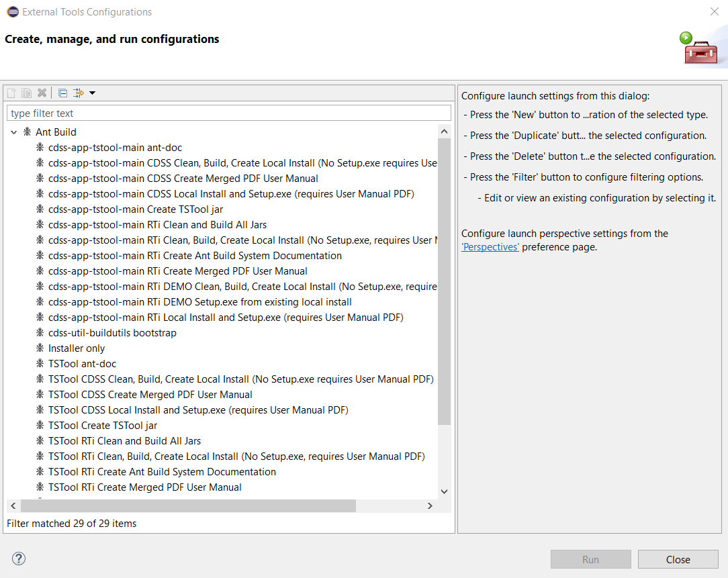
Task: Click the horizontal scrollbar right arrow
Action: [x=430, y=506]
